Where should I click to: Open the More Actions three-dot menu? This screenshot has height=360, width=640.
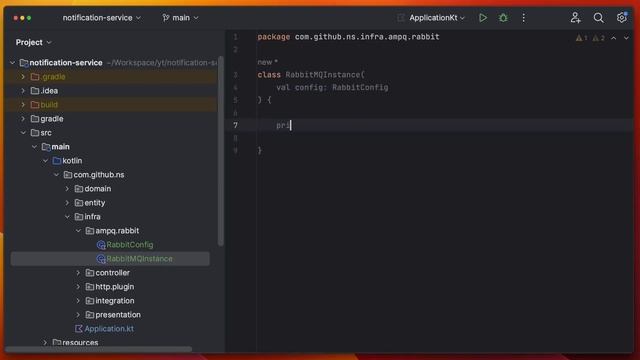[523, 18]
